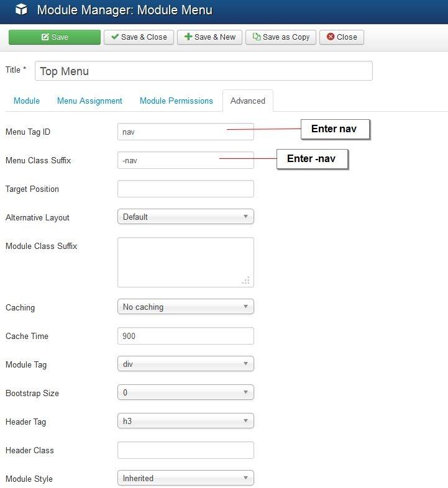Go to the Module Permissions tab
Viewport: 448px width, 488px height.
pos(176,101)
